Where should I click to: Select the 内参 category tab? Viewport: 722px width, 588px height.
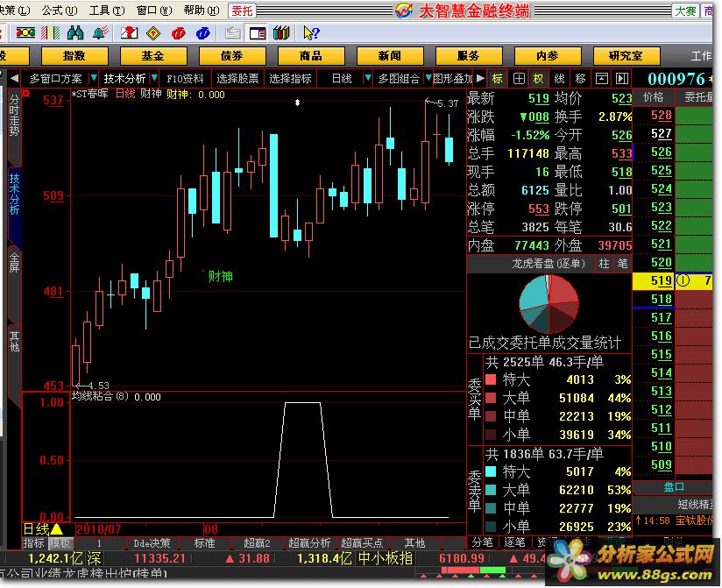[548, 56]
